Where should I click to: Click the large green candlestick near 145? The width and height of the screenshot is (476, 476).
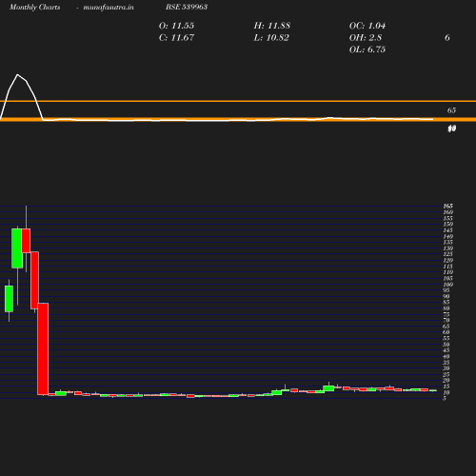point(17,248)
